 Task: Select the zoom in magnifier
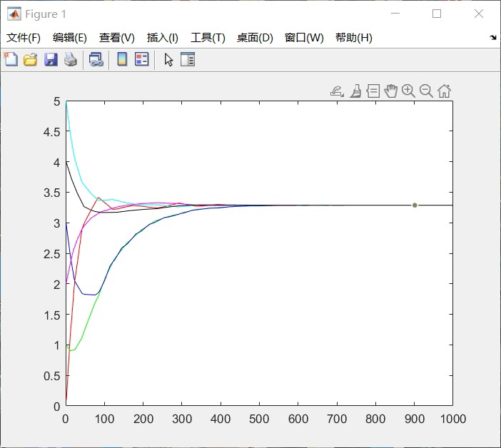click(408, 91)
